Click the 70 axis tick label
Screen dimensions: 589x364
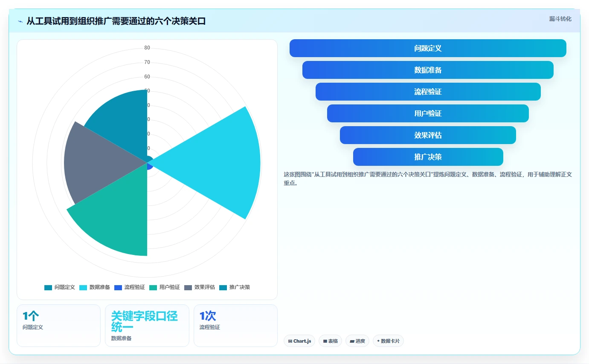point(147,62)
